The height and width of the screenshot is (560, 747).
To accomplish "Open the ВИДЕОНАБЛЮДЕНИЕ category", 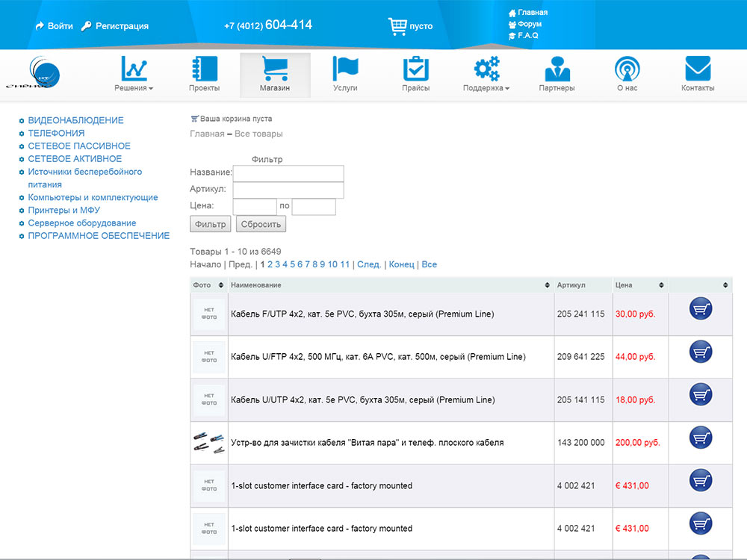I will pos(75,120).
